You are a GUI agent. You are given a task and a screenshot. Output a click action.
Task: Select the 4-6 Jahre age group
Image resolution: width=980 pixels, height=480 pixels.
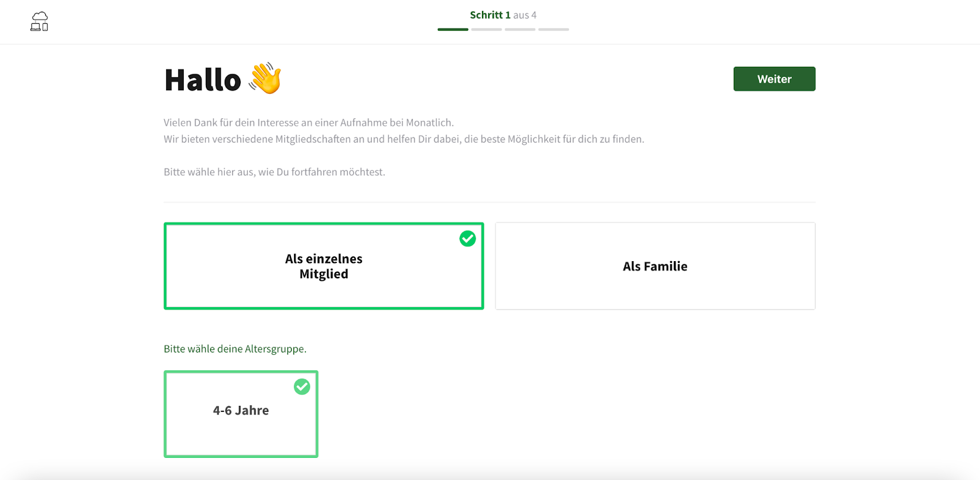pyautogui.click(x=241, y=414)
